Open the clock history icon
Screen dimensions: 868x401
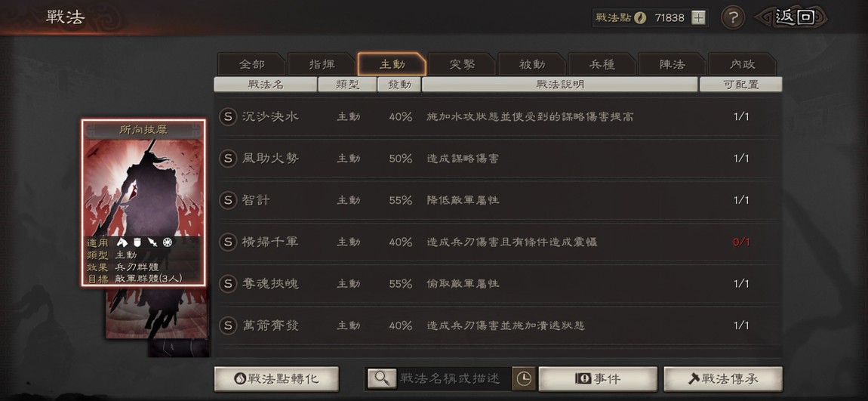coord(523,378)
